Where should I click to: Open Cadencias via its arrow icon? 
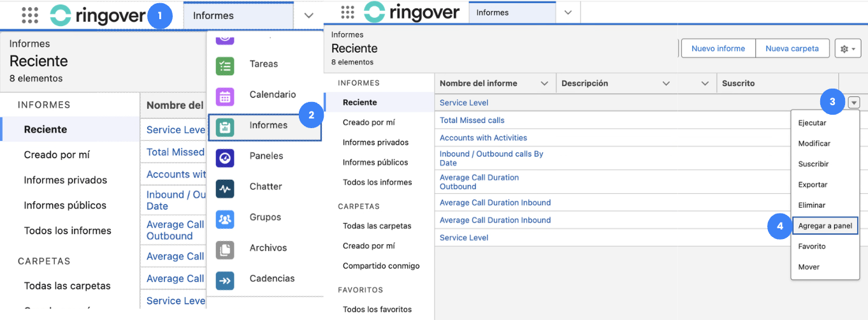tap(225, 279)
